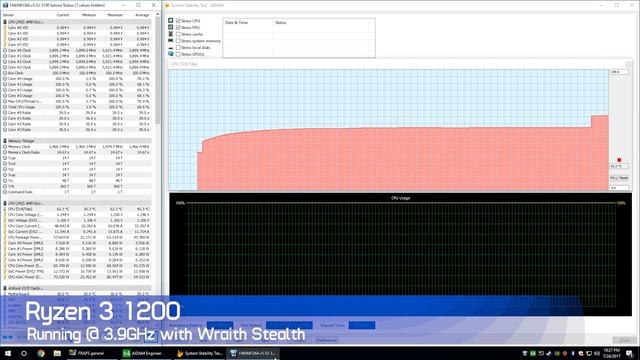The height and width of the screenshot is (360, 640).
Task: Collapse the ASRock X370 Taichi sensor group
Action: 25,288
